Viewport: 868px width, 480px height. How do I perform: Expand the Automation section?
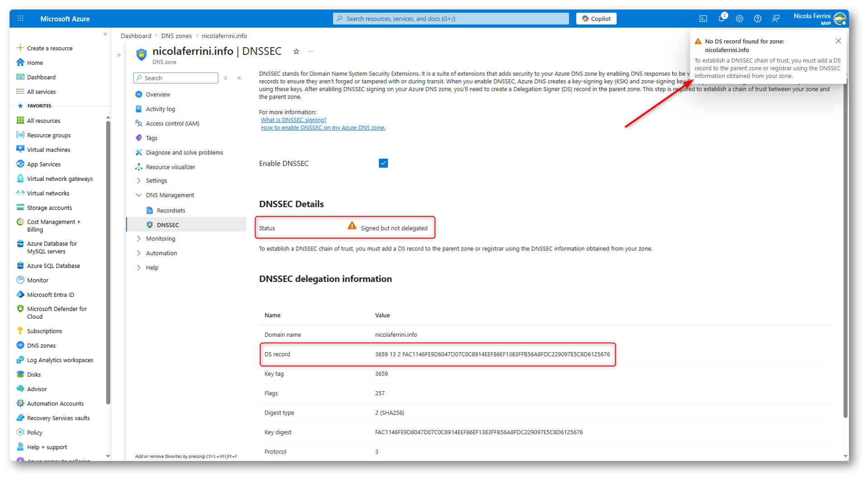coord(139,253)
